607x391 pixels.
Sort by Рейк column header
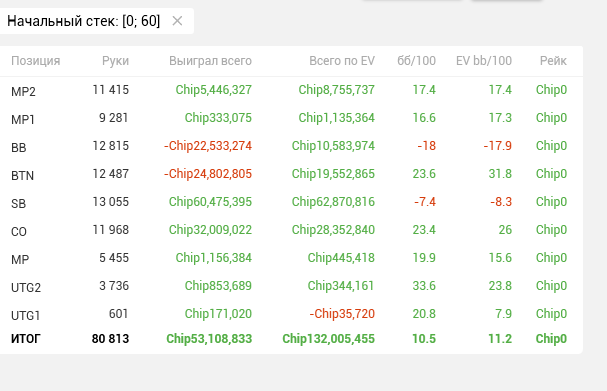[553, 61]
